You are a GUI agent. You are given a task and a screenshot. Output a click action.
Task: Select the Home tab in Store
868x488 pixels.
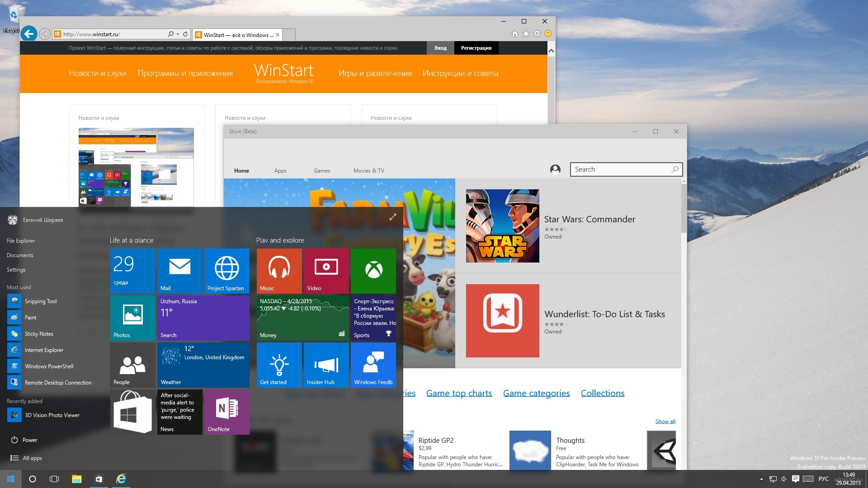(x=241, y=171)
